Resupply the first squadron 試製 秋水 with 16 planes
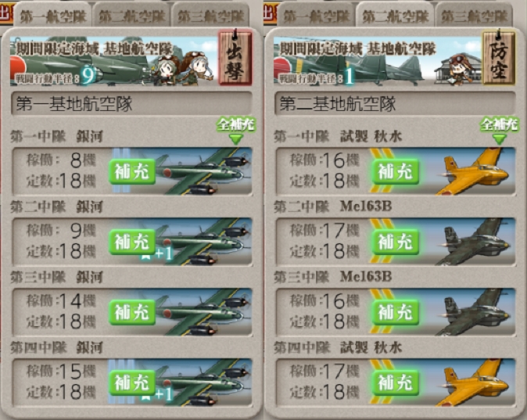This screenshot has height=420, width=527. click(x=396, y=171)
